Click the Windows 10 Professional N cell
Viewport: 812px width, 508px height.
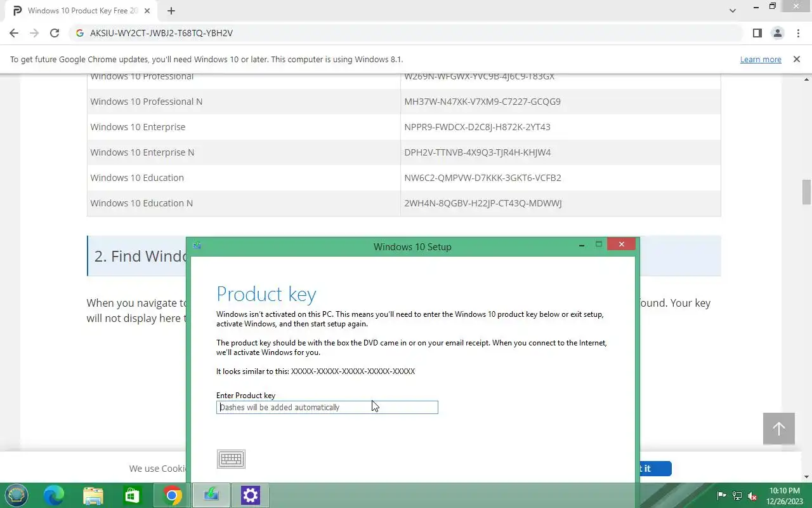tap(244, 102)
